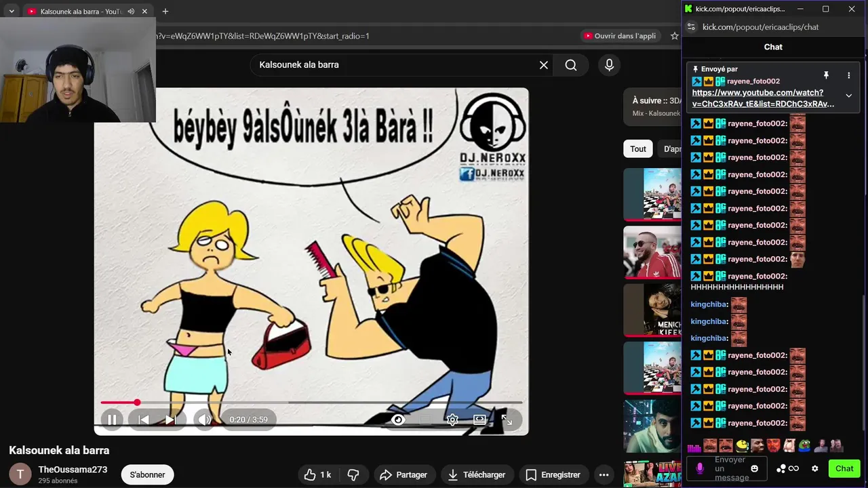Click the playhead dot on the timeline
The image size is (868, 488).
pyautogui.click(x=137, y=403)
